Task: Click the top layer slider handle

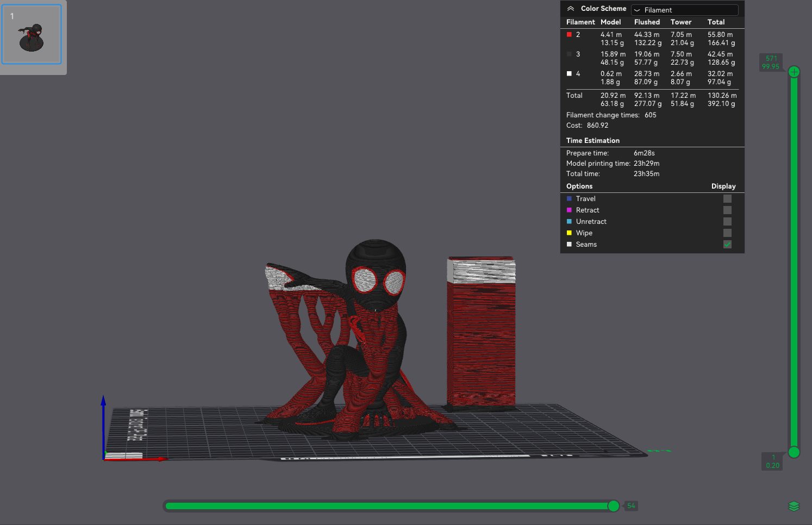Action: (x=794, y=72)
